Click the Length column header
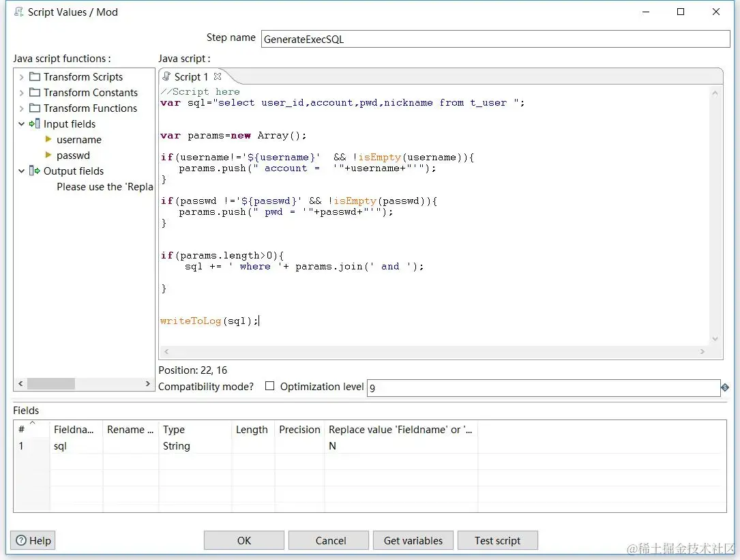Image resolution: width=740 pixels, height=560 pixels. [252, 429]
